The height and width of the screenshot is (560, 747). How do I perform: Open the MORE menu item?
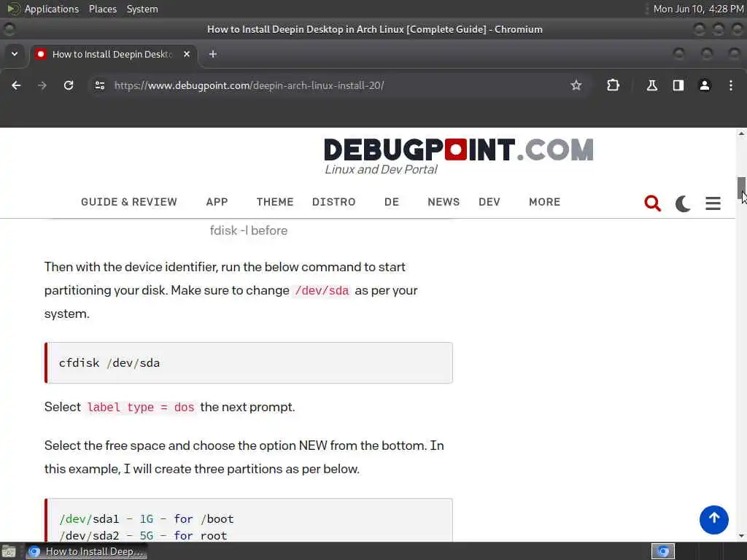tap(544, 202)
